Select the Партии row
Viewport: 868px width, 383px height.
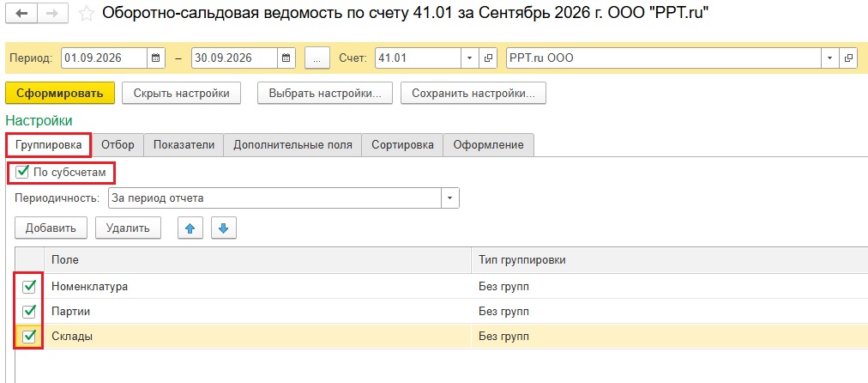[x=441, y=312]
